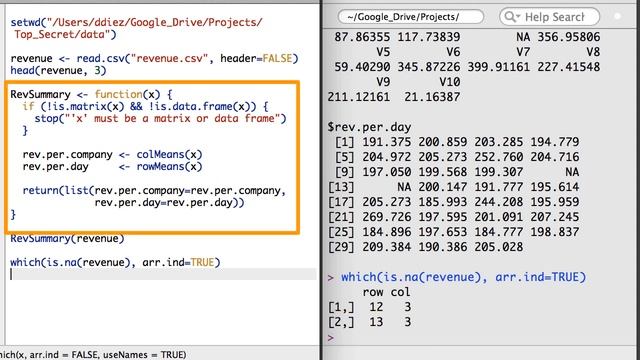Click the console value 205.028
640x360 pixels.
tap(498, 247)
